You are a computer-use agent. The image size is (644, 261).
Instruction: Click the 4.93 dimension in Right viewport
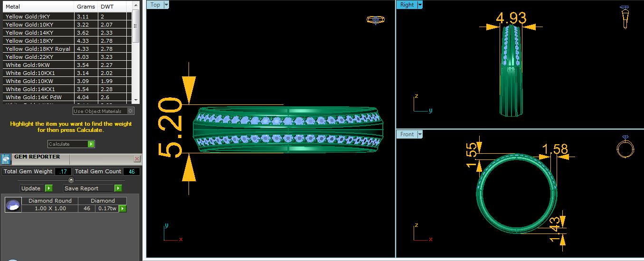click(511, 18)
